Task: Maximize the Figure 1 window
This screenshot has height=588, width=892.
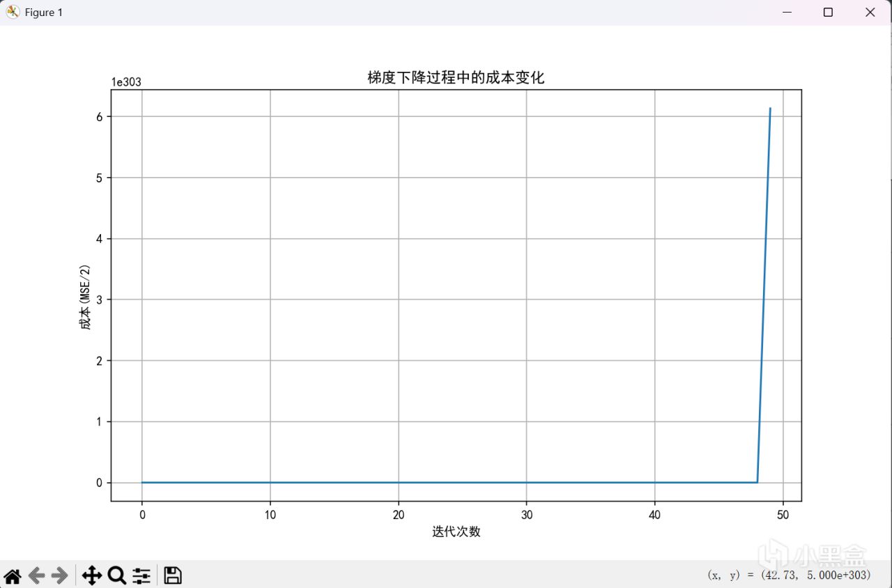Action: 828,13
